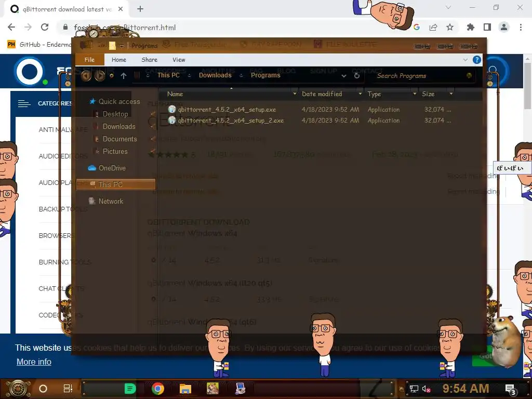The width and height of the screenshot is (532, 399).
Task: Click More info cookie link
Action: pyautogui.click(x=34, y=362)
